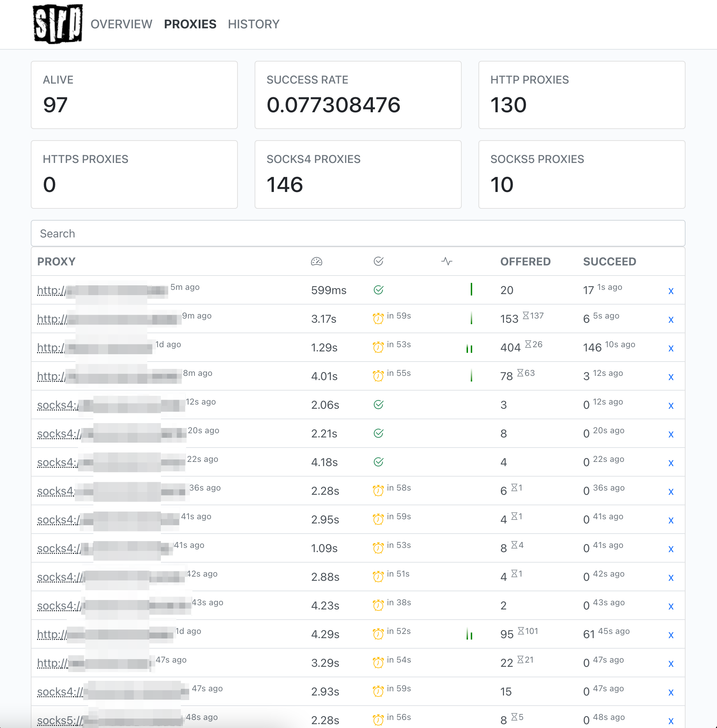Click the SOCKS4 Proxies stat card
The image size is (717, 728).
[x=358, y=174]
